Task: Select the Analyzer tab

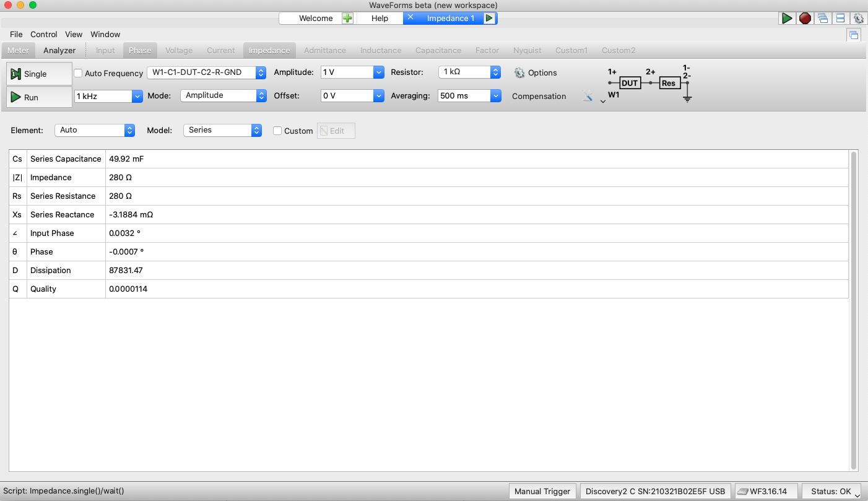Action: point(59,51)
